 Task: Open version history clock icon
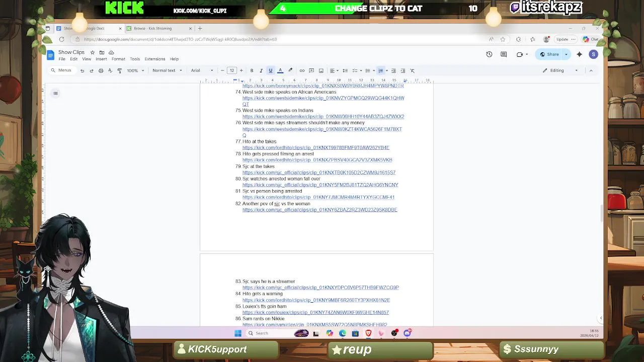coord(489,54)
